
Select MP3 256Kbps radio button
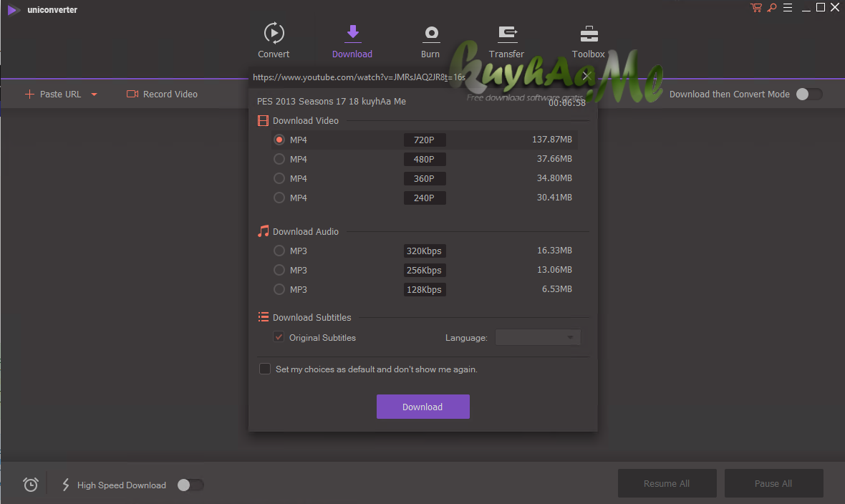coord(279,270)
